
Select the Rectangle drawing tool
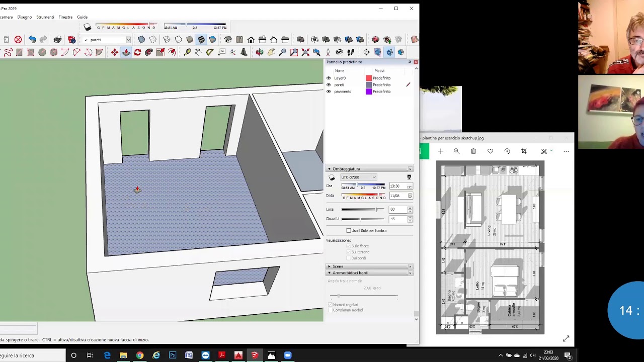click(20, 52)
